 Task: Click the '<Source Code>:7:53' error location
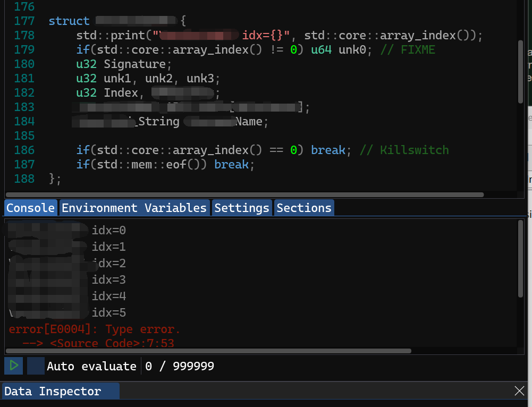point(112,343)
